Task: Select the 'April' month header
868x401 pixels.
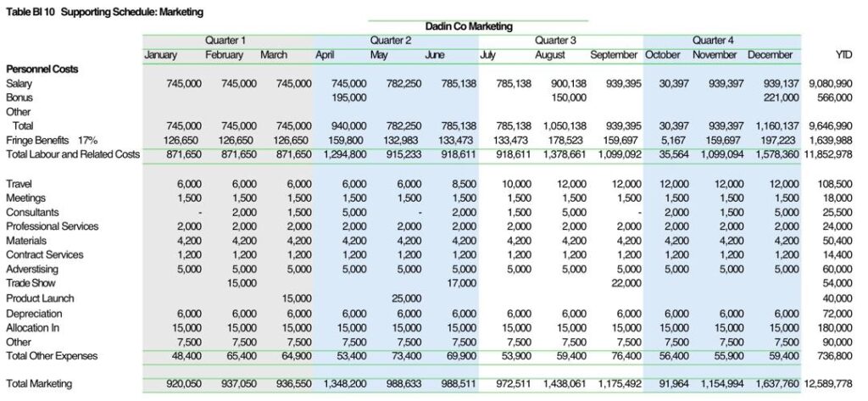Action: tap(324, 55)
